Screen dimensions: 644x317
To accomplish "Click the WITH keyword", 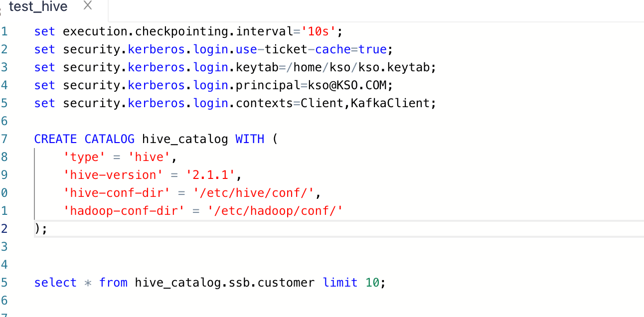I will (x=250, y=139).
